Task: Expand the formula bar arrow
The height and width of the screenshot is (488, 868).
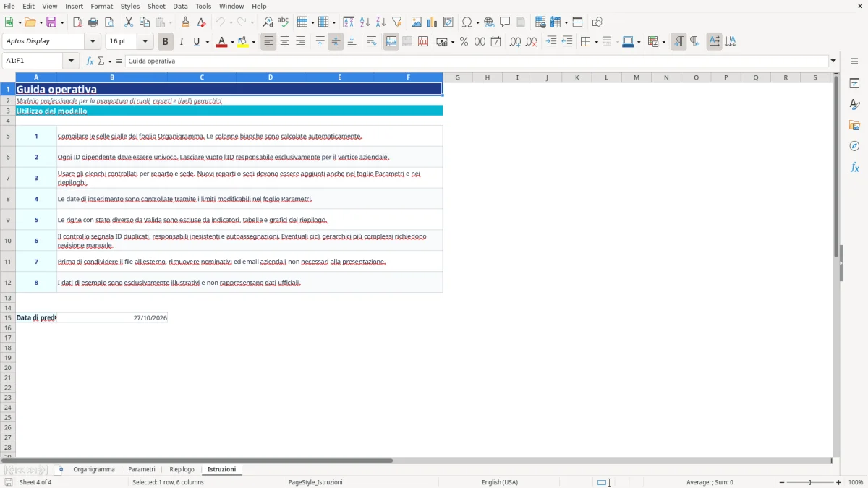Action: (833, 61)
